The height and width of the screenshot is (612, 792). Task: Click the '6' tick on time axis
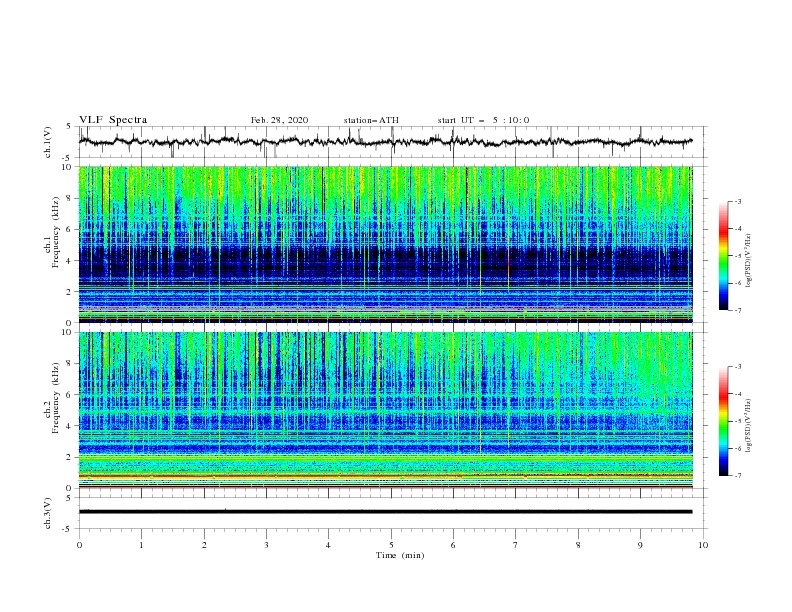(453, 545)
